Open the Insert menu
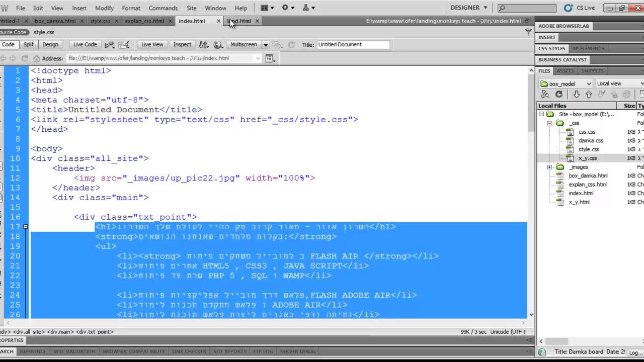644x362 pixels. (x=79, y=8)
